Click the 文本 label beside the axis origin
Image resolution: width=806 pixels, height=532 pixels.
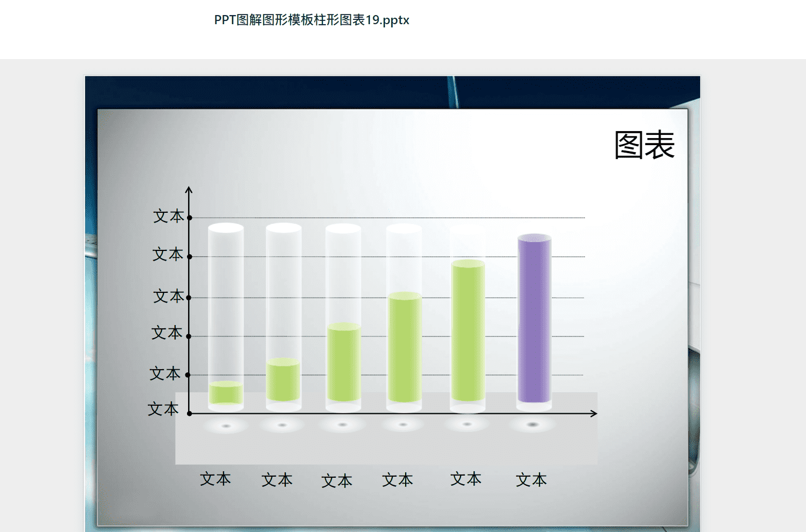(x=163, y=409)
